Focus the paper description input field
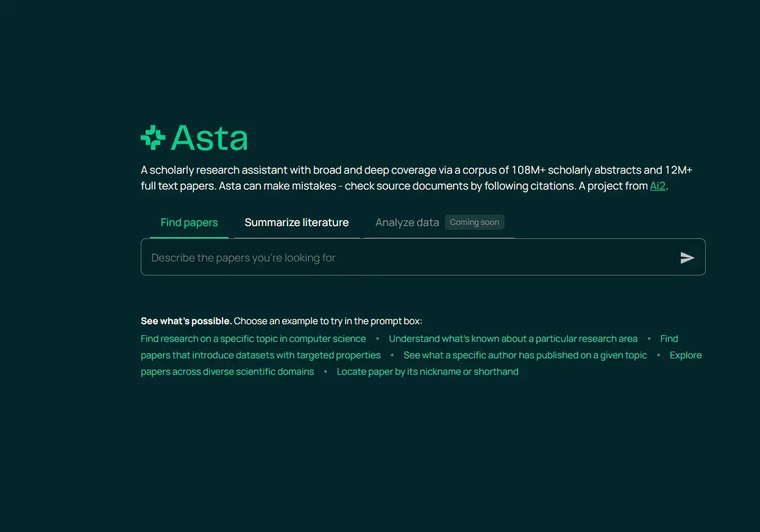The image size is (760, 532). (x=408, y=258)
